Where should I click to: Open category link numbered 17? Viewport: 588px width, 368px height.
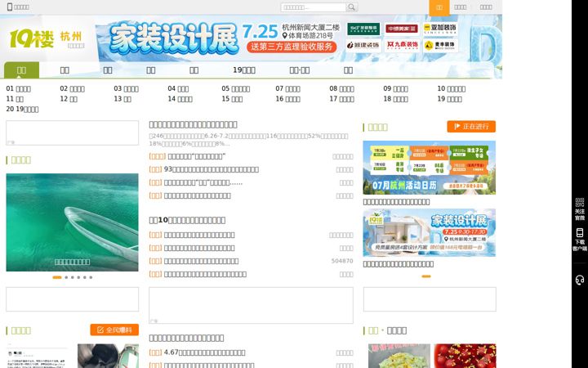(341, 99)
